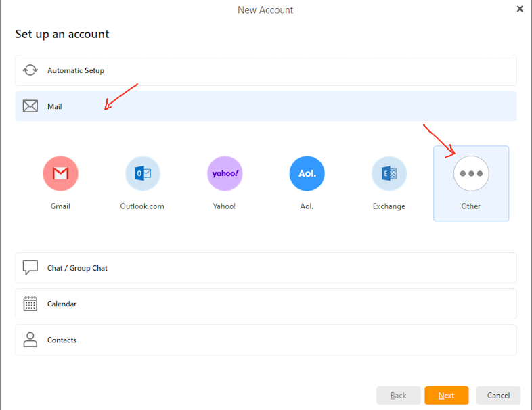
Task: Select the Gmail account icon
Action: point(60,173)
